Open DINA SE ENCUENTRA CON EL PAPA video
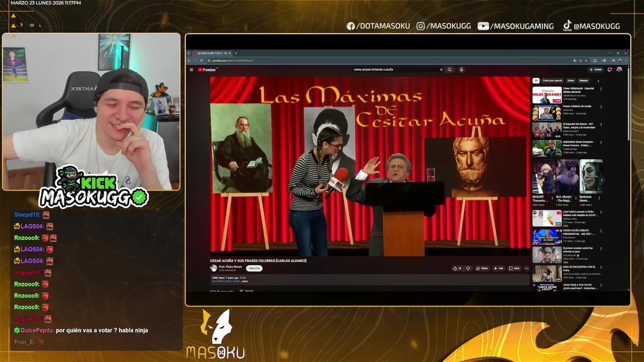The width and height of the screenshot is (644, 362). (547, 274)
